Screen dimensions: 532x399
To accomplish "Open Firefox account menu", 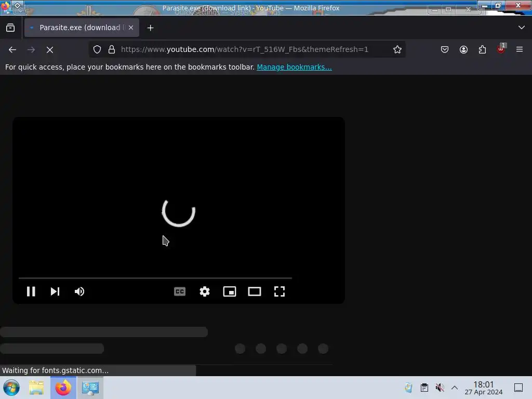I will pyautogui.click(x=463, y=49).
